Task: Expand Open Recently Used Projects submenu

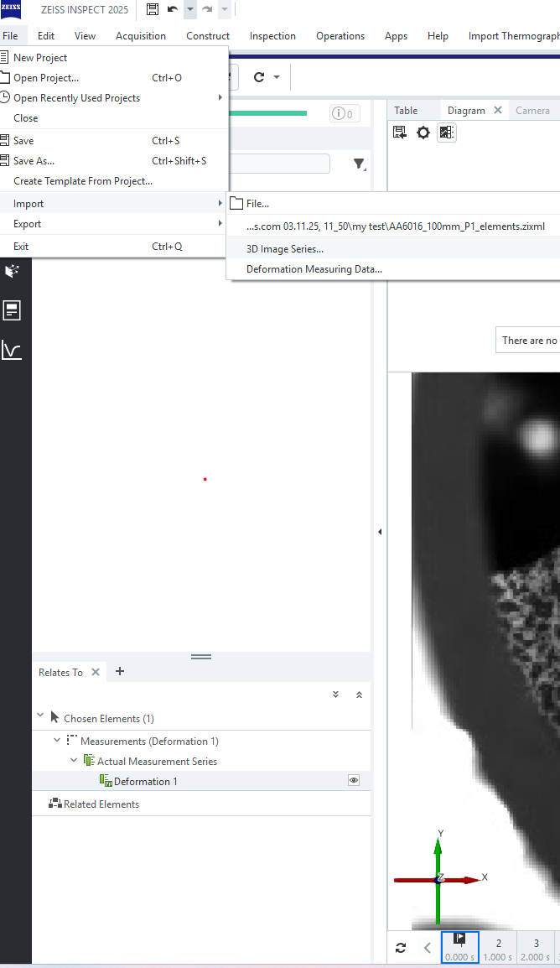Action: (114, 97)
